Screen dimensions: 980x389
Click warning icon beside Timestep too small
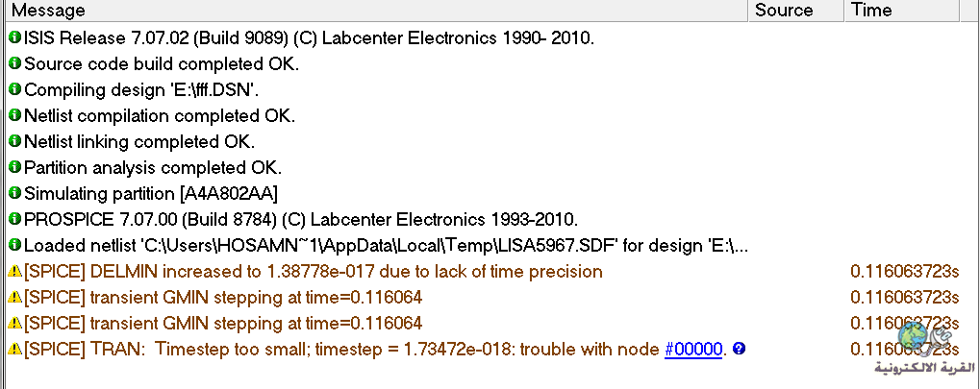point(15,349)
